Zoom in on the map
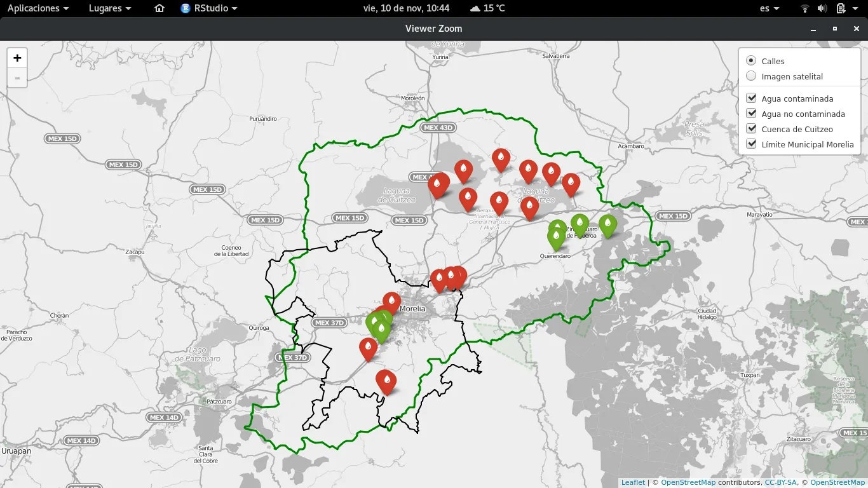The height and width of the screenshot is (488, 868). [17, 58]
